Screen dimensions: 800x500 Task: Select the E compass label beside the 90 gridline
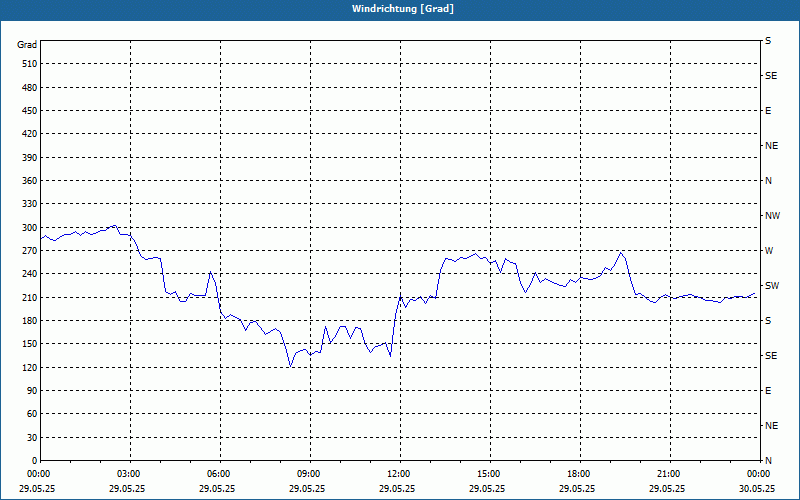pyautogui.click(x=768, y=390)
